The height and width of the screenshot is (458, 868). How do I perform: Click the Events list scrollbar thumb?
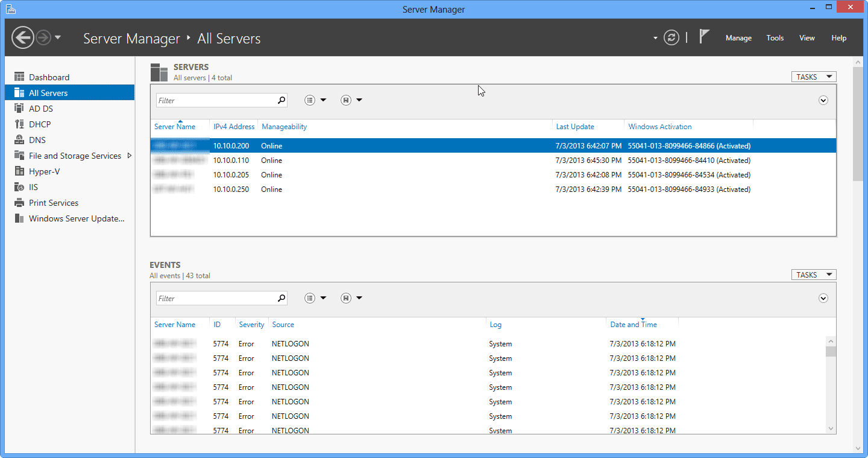click(x=831, y=351)
